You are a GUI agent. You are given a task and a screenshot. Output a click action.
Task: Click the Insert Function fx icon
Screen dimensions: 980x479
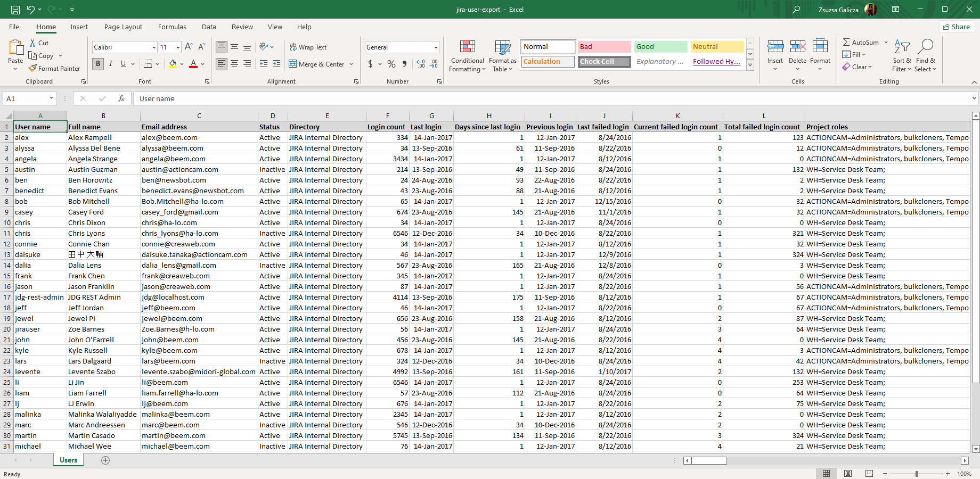(x=121, y=98)
